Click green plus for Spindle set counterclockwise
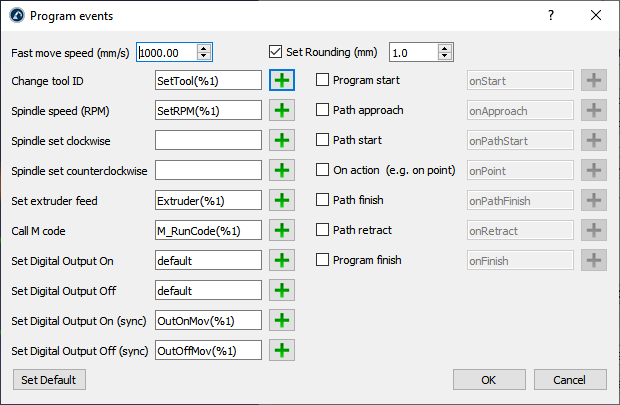Image resolution: width=620 pixels, height=405 pixels. coord(283,170)
